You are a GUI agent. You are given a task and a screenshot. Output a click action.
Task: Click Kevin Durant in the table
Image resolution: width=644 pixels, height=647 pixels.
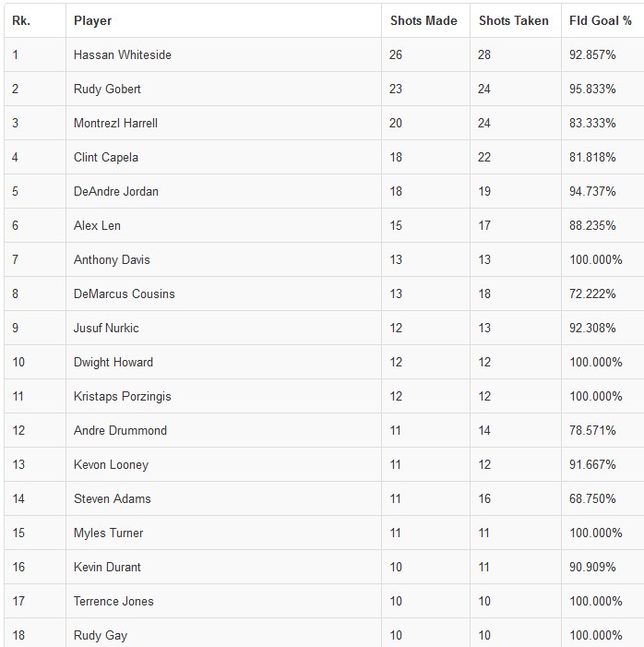pyautogui.click(x=107, y=567)
